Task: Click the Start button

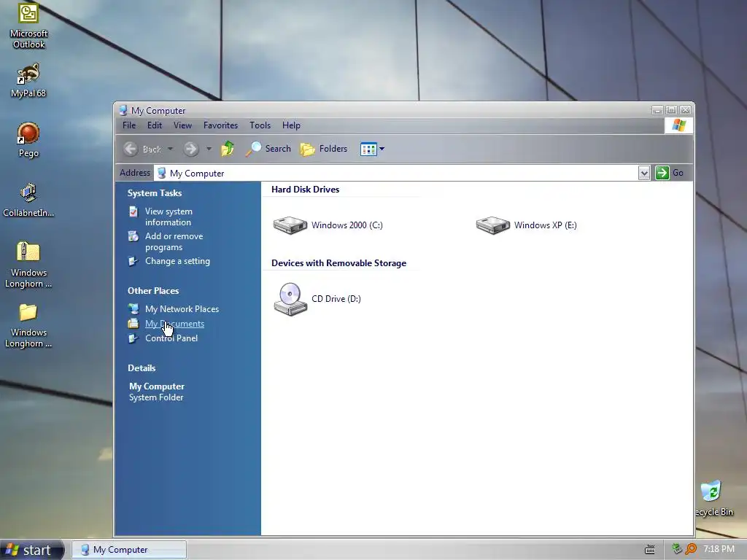Action: (x=31, y=550)
